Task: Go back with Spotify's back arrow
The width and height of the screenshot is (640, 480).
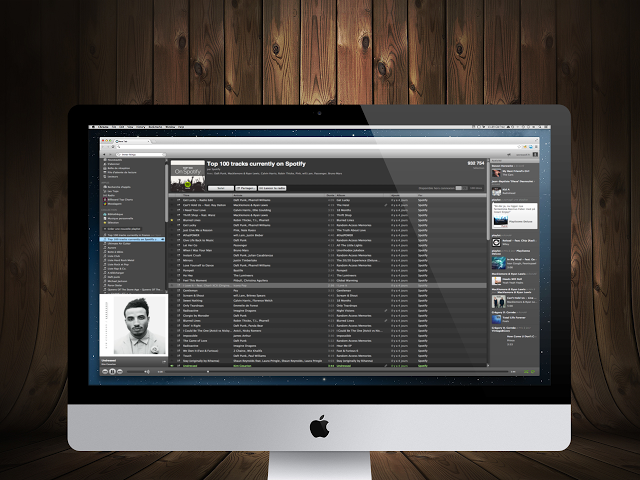Action: [x=104, y=155]
